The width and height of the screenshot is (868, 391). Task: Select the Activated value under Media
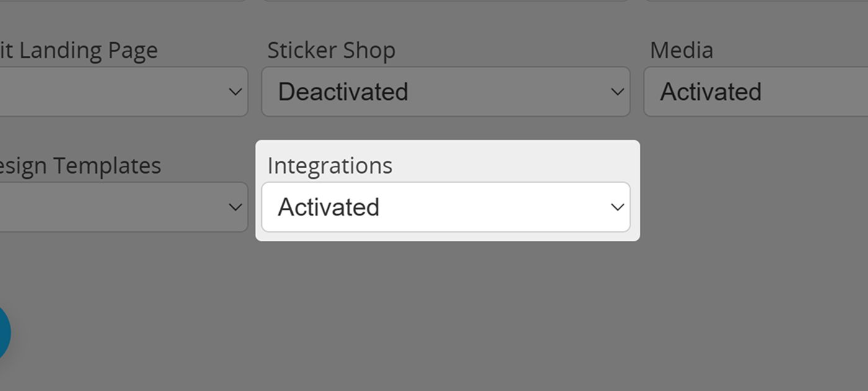pos(711,91)
